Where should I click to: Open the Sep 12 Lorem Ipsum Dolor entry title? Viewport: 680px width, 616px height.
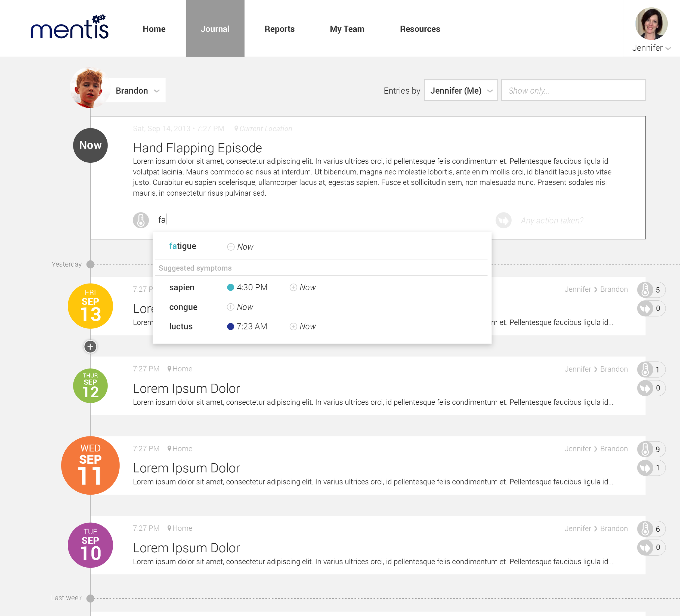[x=186, y=388]
